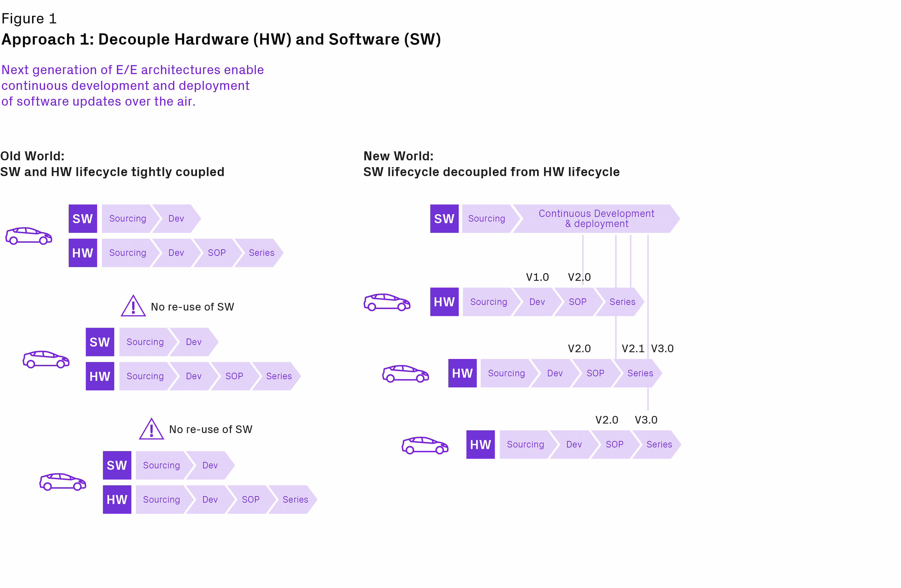Click the upper 'No re-use of SW' text
Viewport: 901px width, 588px height.
pos(193,307)
